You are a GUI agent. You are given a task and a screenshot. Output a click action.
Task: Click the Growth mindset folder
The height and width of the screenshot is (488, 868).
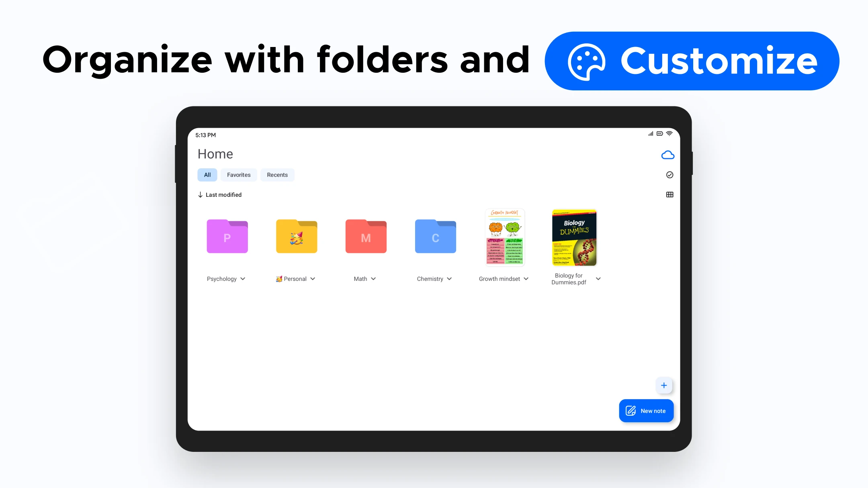(505, 237)
